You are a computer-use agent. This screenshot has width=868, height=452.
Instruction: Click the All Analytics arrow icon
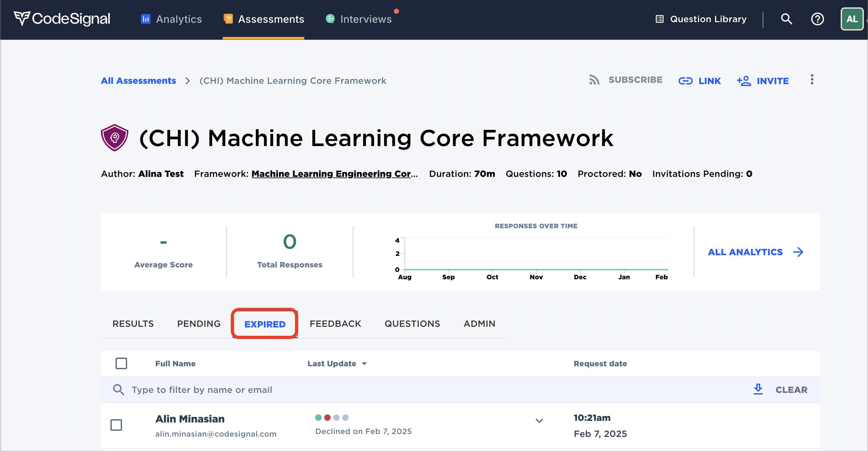(798, 252)
